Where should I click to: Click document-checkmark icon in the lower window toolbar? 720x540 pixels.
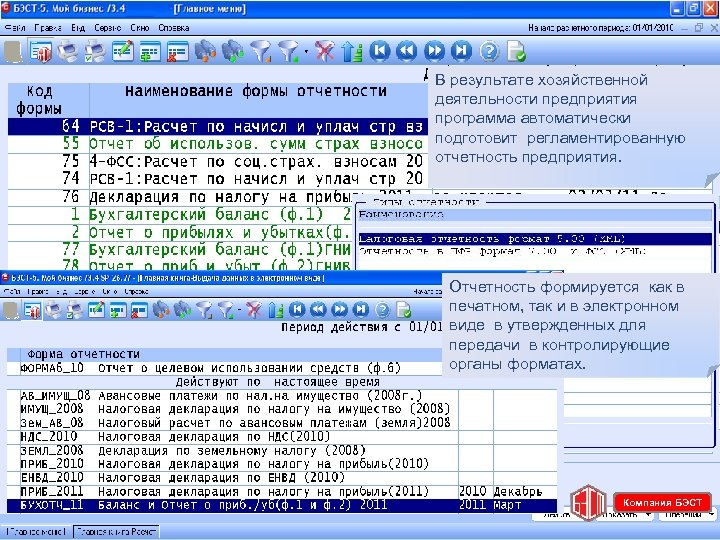point(404,310)
